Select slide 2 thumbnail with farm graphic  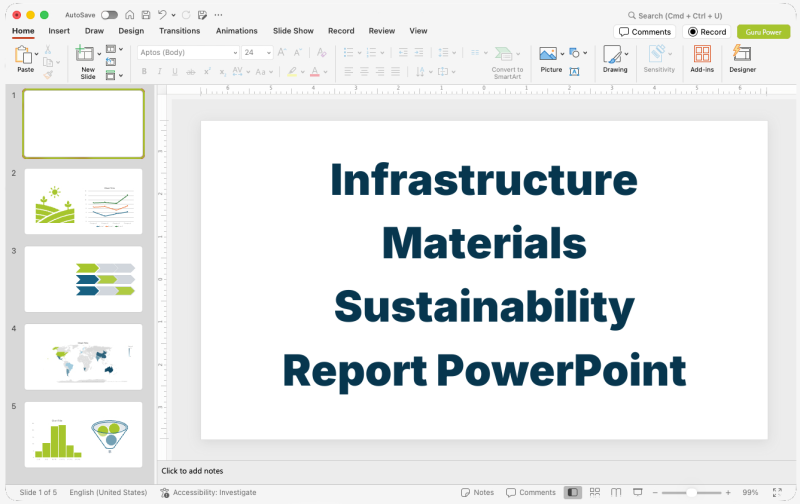tap(84, 201)
